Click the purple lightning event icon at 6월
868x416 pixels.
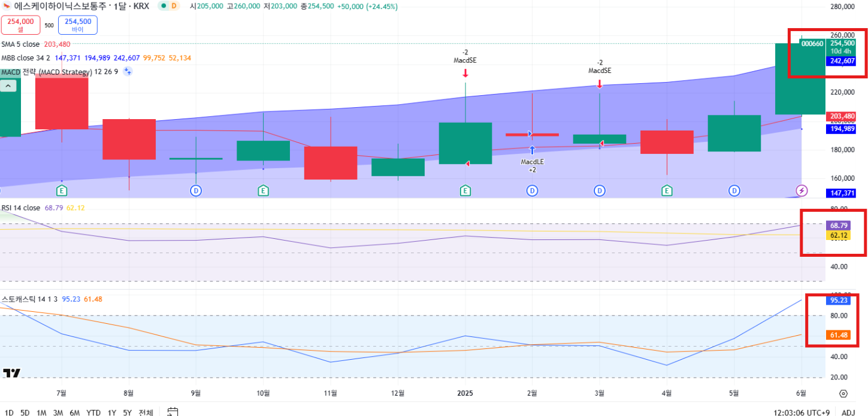coord(802,191)
